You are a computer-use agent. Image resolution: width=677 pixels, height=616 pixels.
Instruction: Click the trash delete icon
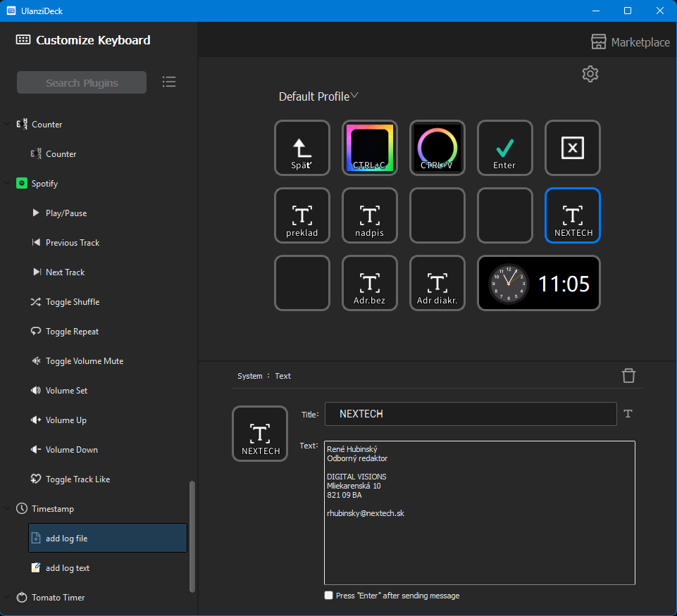point(628,376)
